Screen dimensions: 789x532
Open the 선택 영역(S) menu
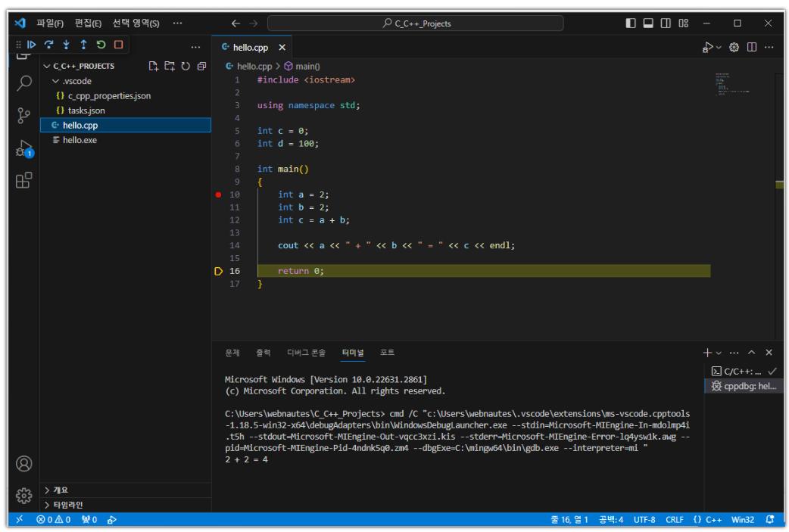click(136, 23)
